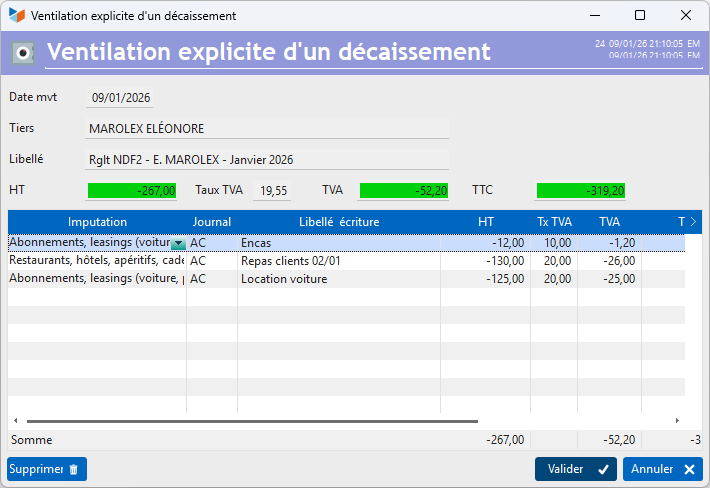This screenshot has height=488, width=710.
Task: Open the Imputation dropdown in first row
Action: pyautogui.click(x=178, y=243)
